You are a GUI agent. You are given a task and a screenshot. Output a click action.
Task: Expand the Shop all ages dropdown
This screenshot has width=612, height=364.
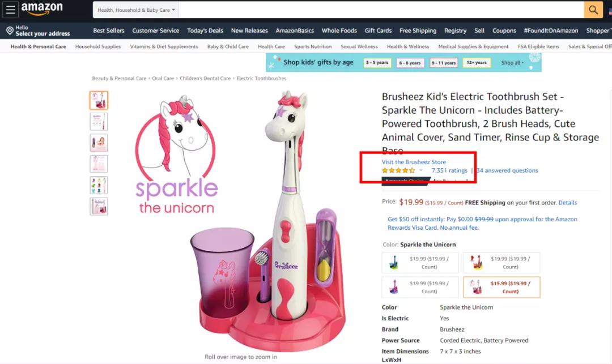(513, 63)
